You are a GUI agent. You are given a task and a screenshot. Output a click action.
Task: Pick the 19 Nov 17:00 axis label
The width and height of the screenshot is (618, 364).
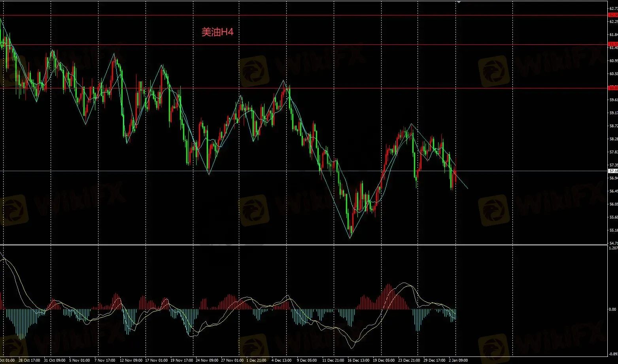[181, 360]
